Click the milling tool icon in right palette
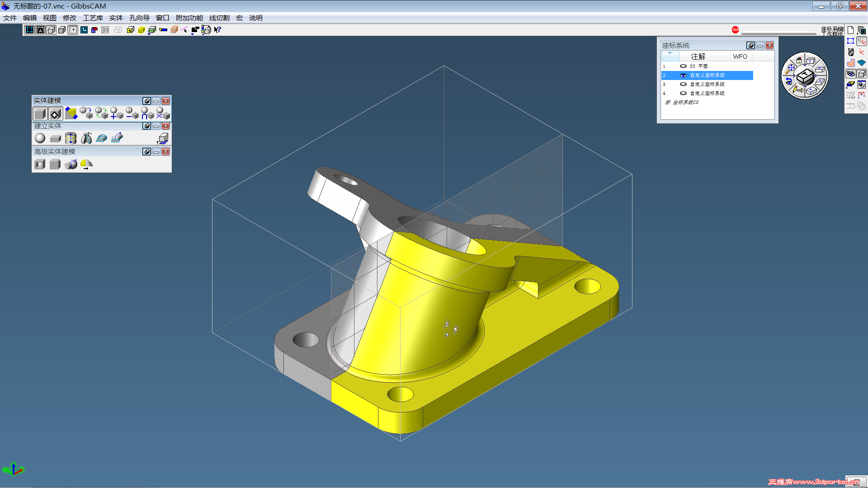 point(851,52)
